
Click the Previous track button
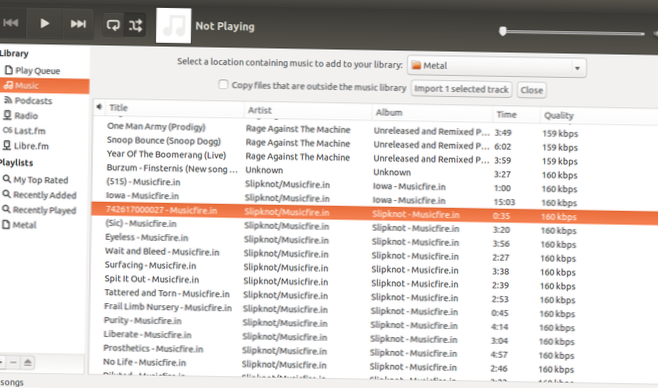(12, 23)
